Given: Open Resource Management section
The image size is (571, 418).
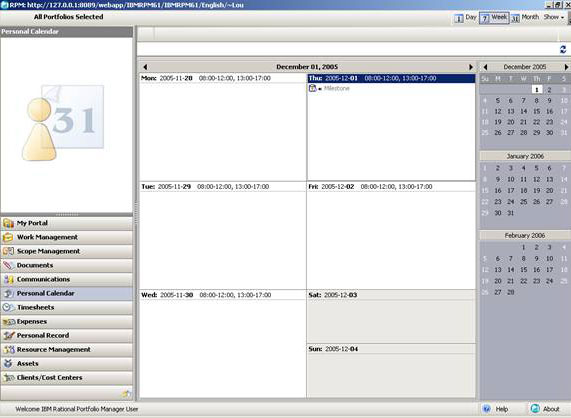Looking at the screenshot, I should (x=67, y=350).
